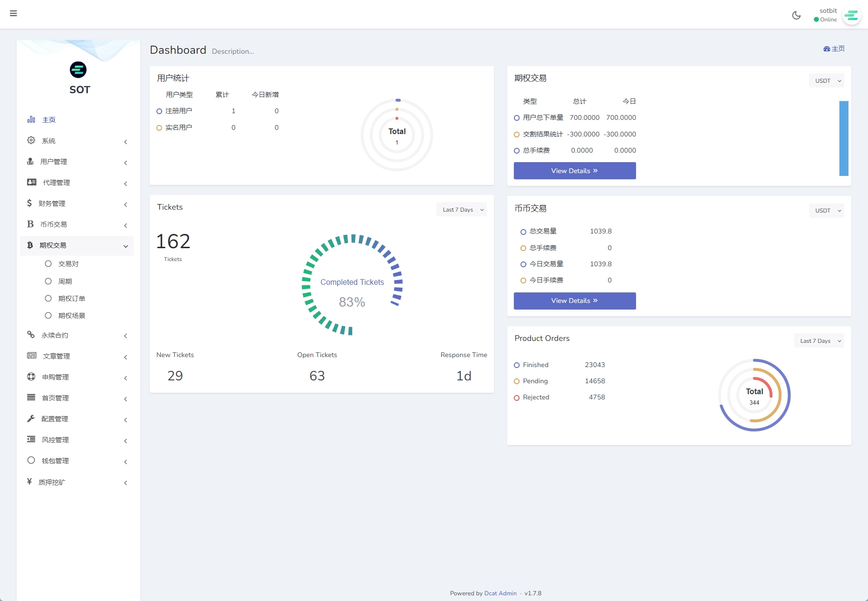Toggle dark mode moon icon
868x601 pixels.
point(796,15)
